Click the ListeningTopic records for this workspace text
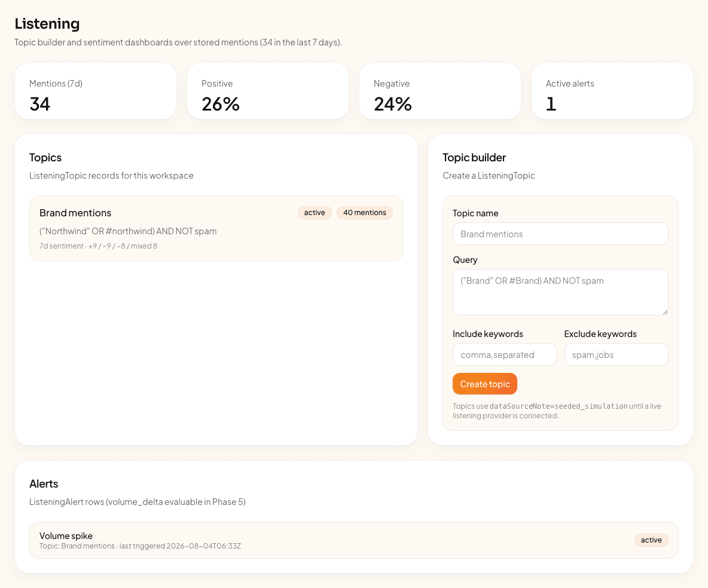The image size is (708, 588). 112,176
